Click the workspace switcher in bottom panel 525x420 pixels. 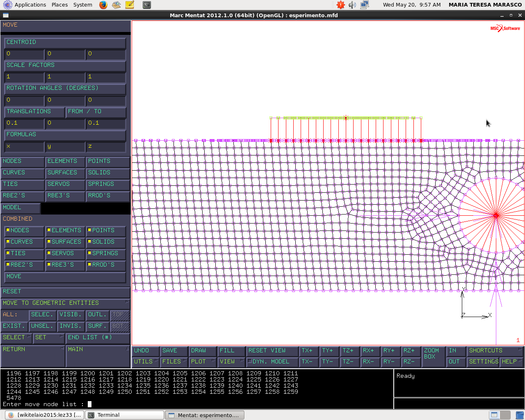500,415
